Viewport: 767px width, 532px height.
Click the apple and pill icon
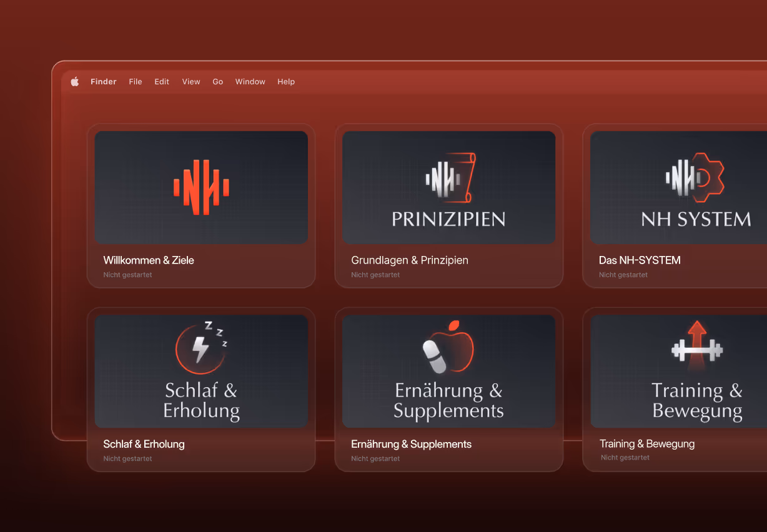pos(448,347)
